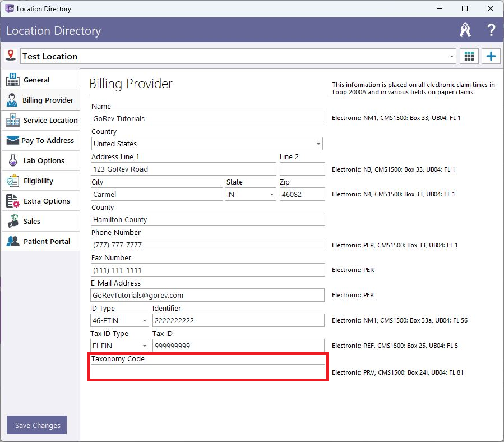Click the Billing Provider doctor icon
Image resolution: width=504 pixels, height=442 pixels.
click(12, 100)
